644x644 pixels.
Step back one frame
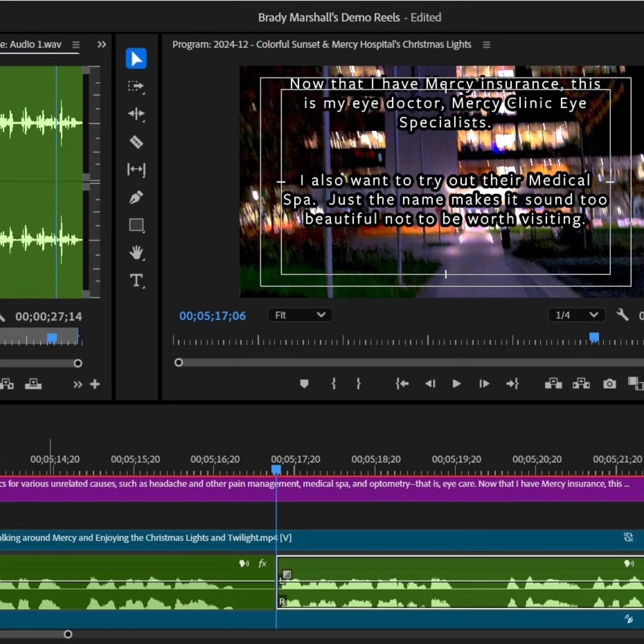(x=430, y=384)
